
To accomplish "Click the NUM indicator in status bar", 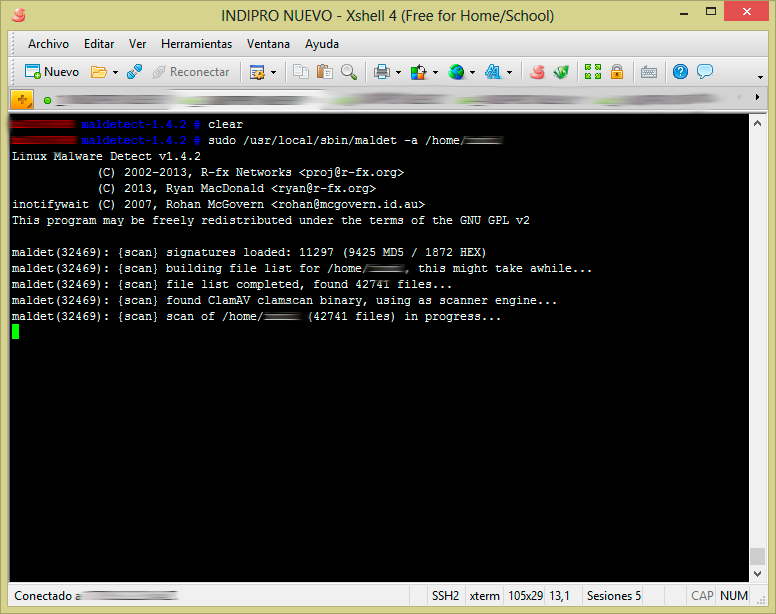I will point(734,596).
